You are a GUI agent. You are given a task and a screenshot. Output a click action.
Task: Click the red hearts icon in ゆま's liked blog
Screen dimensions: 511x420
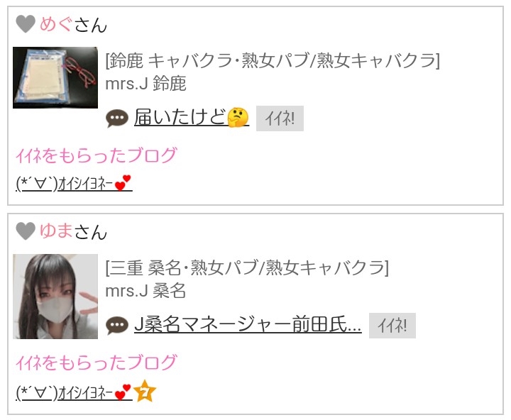(123, 392)
